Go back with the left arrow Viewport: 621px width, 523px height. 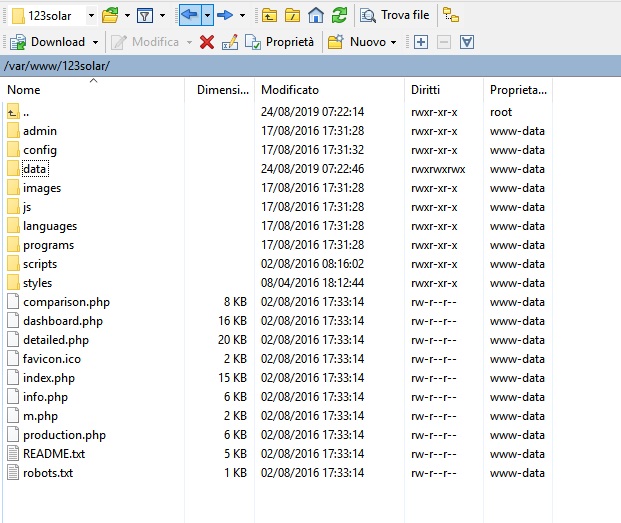click(190, 15)
